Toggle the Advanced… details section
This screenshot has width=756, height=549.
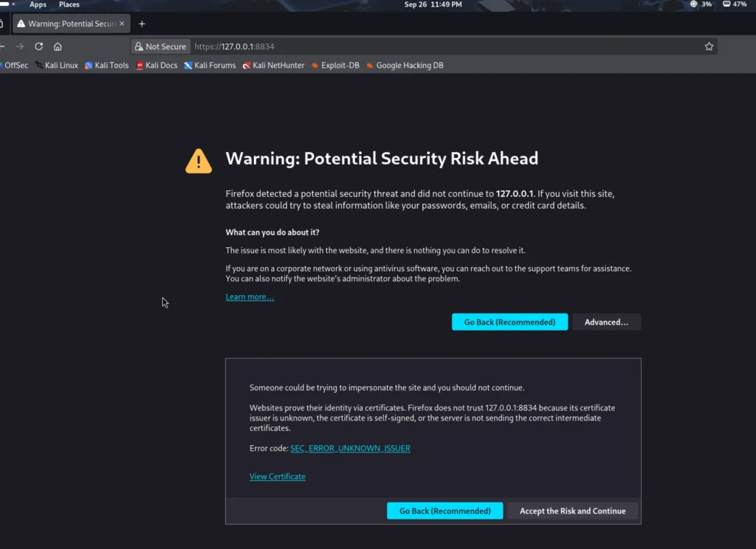point(606,322)
